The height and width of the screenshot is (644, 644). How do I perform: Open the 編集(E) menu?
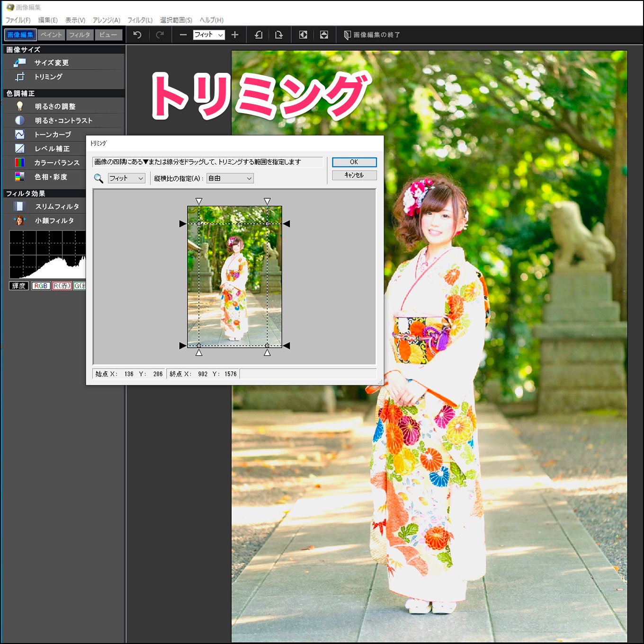pyautogui.click(x=48, y=20)
